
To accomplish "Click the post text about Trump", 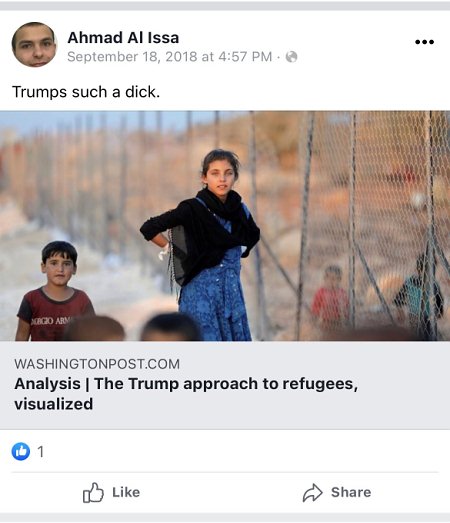I will tap(86, 92).
